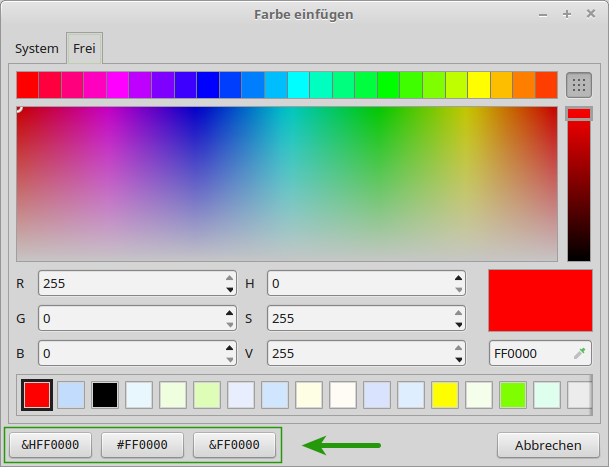Click the hex color field FF0000
Viewport: 609px width, 467px height.
[x=528, y=354]
